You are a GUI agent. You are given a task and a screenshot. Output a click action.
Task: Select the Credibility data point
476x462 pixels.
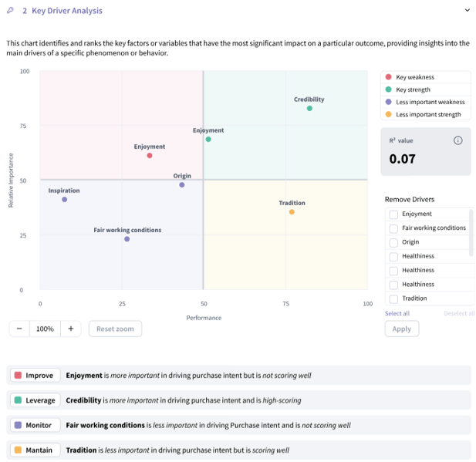309,109
